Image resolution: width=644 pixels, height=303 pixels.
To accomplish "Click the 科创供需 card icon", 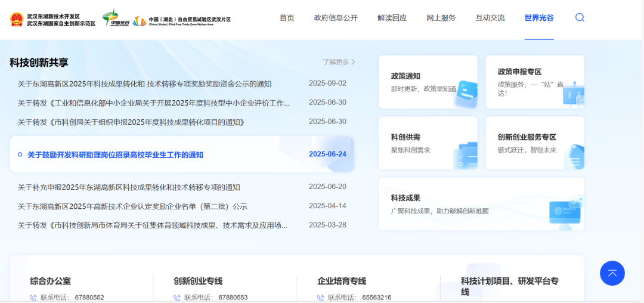I will 465,154.
